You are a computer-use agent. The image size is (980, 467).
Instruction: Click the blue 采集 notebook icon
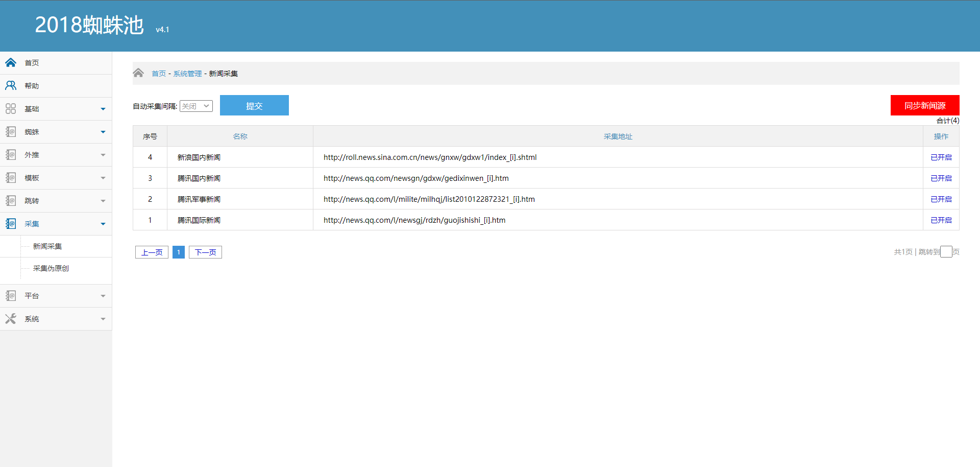coord(11,224)
